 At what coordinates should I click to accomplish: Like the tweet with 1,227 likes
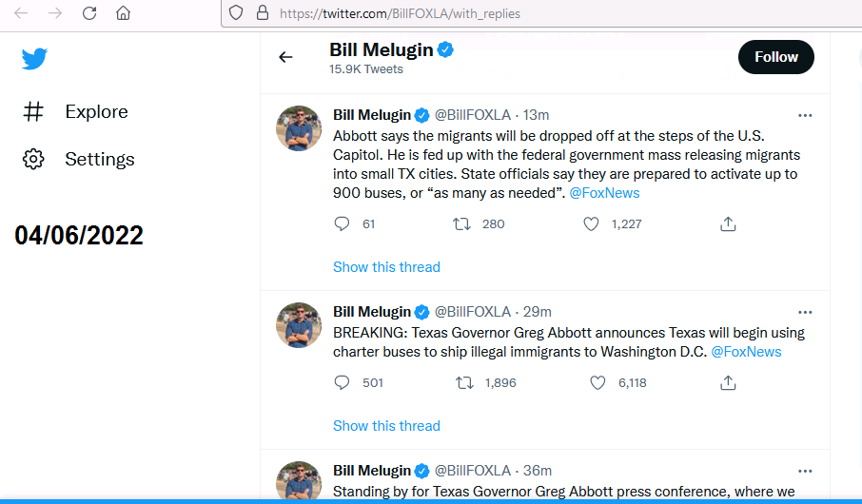pyautogui.click(x=591, y=224)
